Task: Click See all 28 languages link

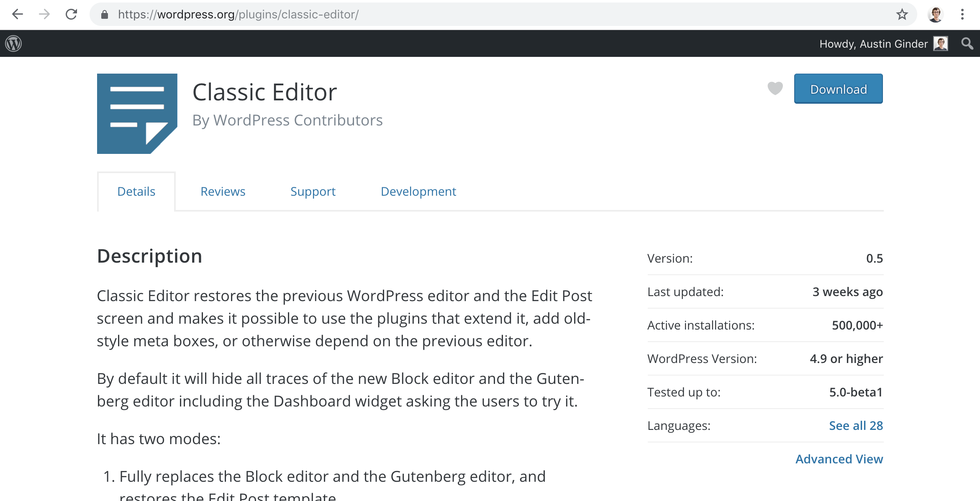Action: 856,426
